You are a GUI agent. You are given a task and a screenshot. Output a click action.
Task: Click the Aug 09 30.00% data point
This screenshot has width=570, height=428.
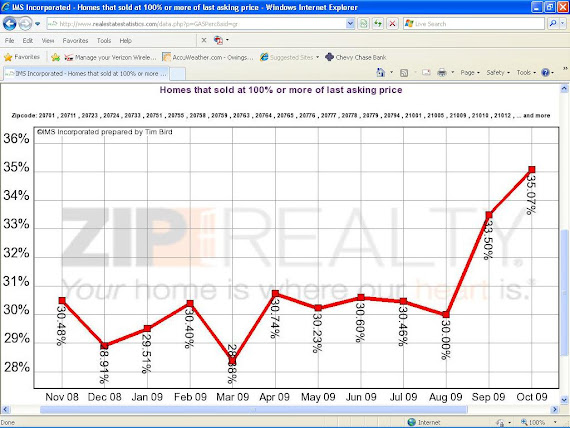[x=446, y=315]
